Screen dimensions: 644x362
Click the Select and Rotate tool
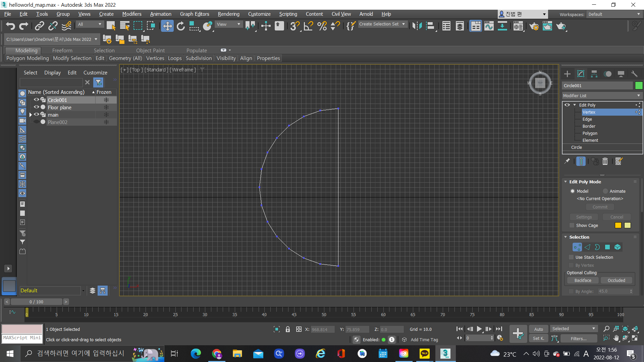pyautogui.click(x=181, y=26)
